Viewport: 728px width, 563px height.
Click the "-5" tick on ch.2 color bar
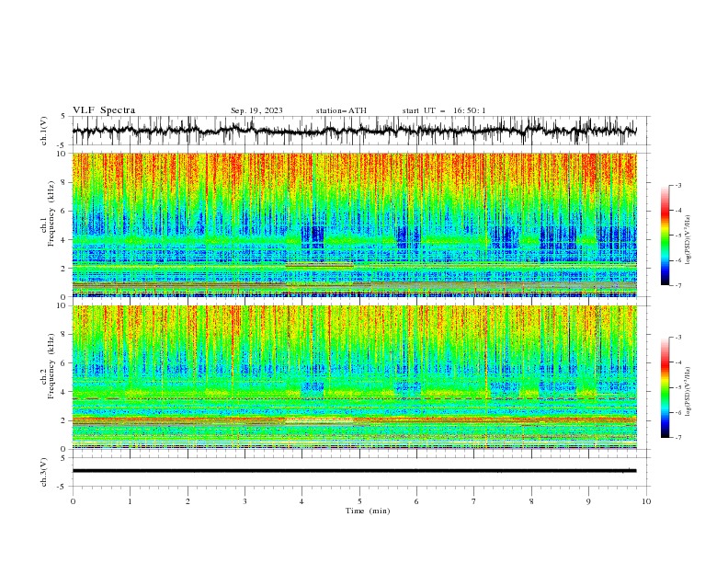677,387
